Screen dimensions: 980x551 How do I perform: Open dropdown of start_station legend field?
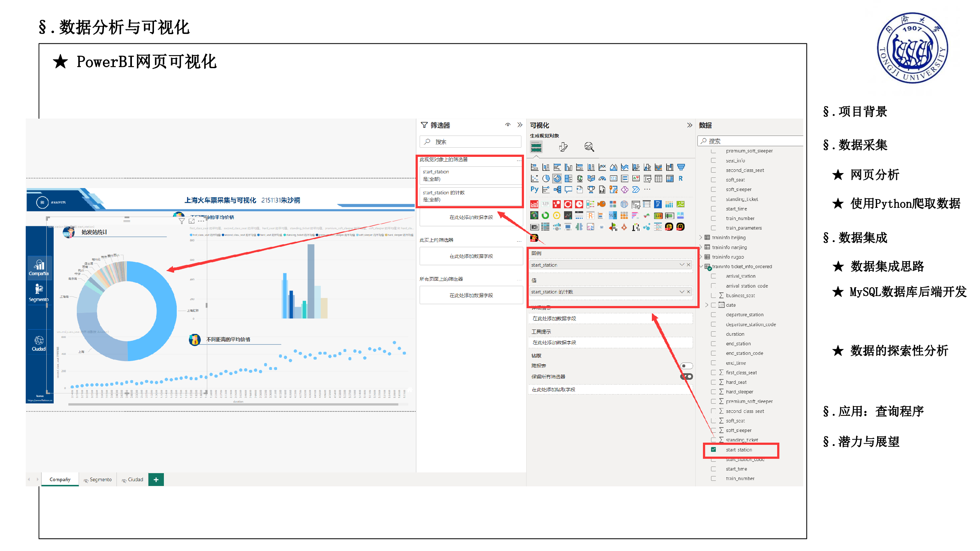pyautogui.click(x=681, y=264)
